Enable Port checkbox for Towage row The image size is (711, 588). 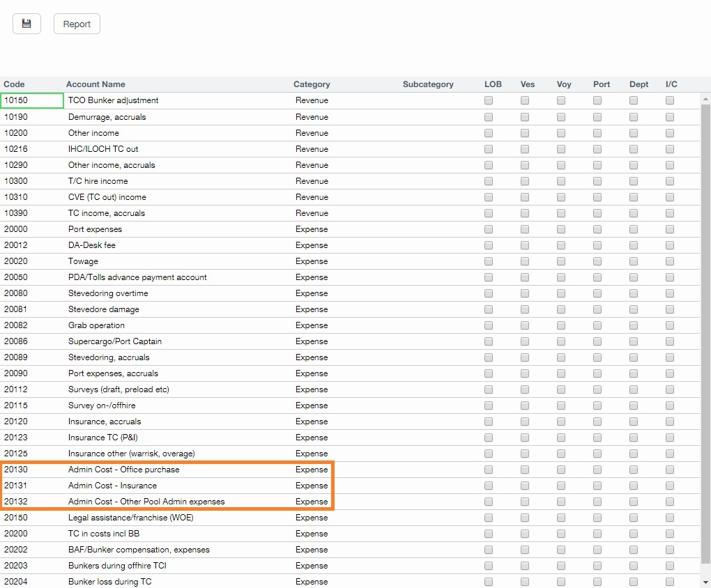[597, 261]
